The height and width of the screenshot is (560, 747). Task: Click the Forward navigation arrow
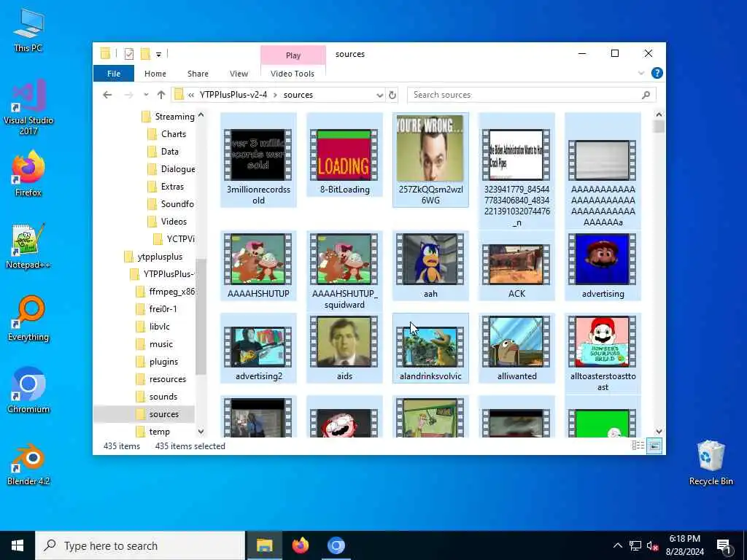click(128, 95)
